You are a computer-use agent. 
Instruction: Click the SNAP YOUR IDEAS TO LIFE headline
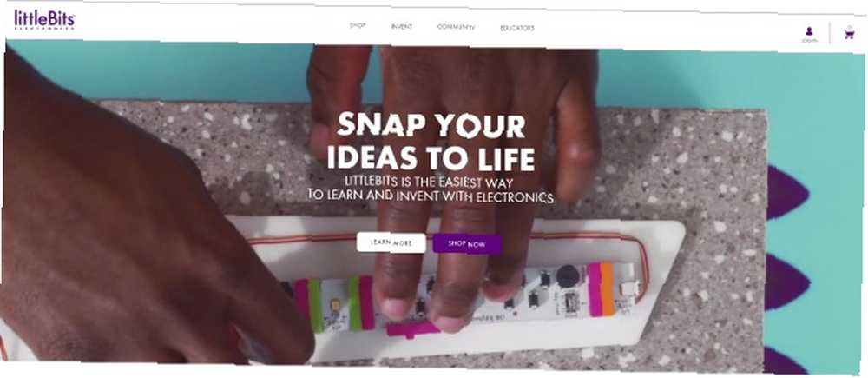(x=431, y=142)
